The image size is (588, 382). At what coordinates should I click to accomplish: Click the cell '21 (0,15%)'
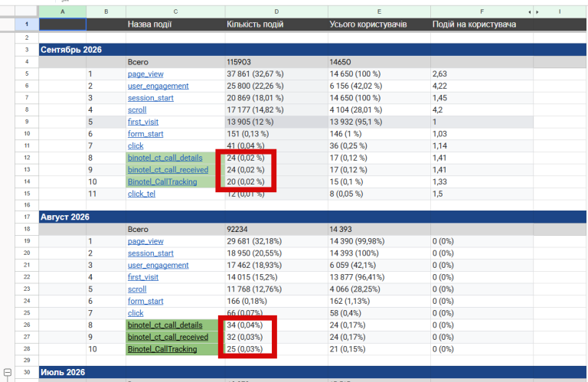[379, 349]
